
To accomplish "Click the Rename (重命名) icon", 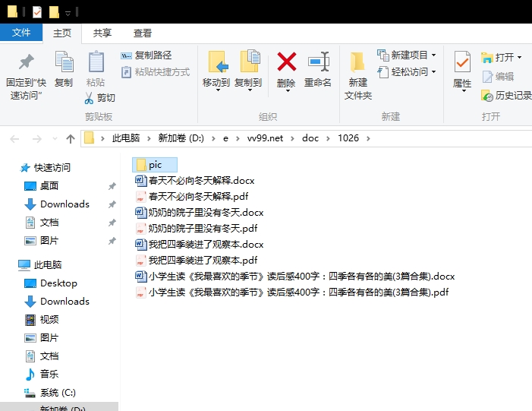I will (318, 62).
